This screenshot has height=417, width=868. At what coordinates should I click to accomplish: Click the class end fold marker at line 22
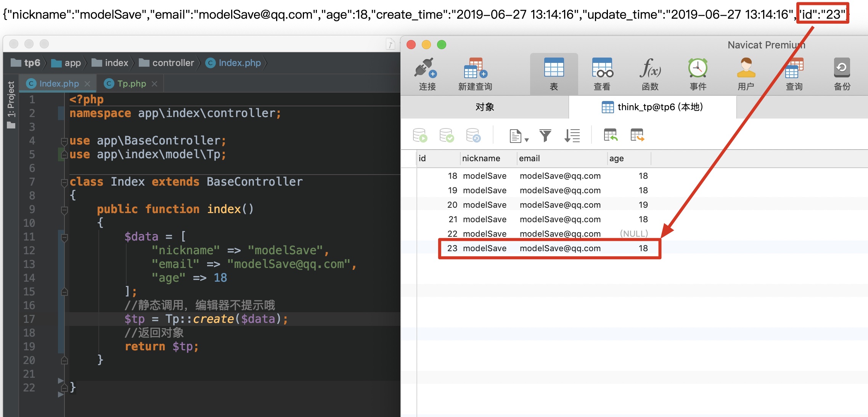64,388
